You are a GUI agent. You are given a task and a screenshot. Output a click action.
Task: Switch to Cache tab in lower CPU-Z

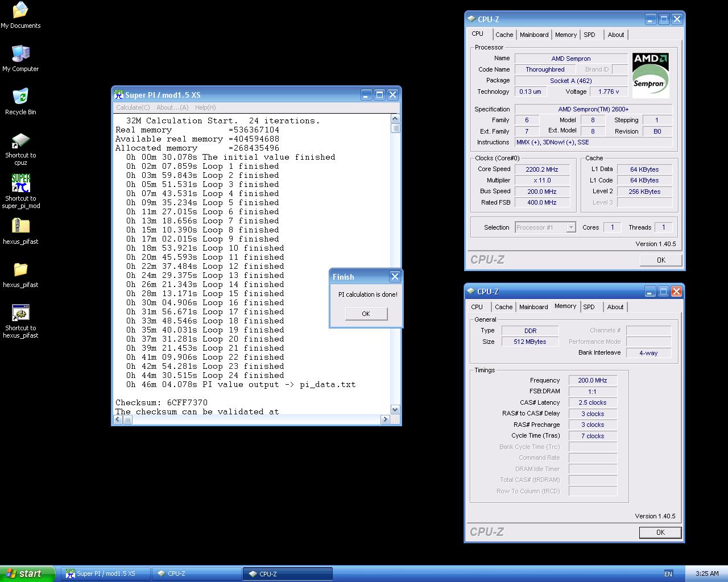(503, 307)
